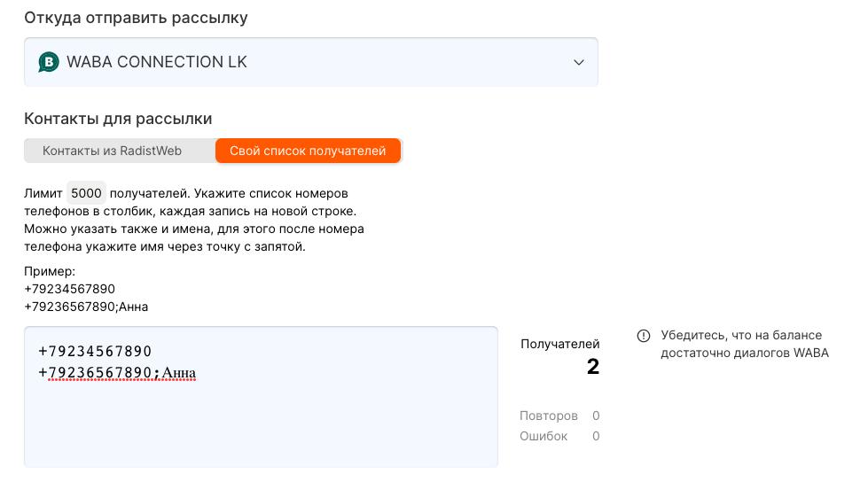Expand the dropdown chevron for sending source
This screenshot has width=868, height=482.
(578, 62)
